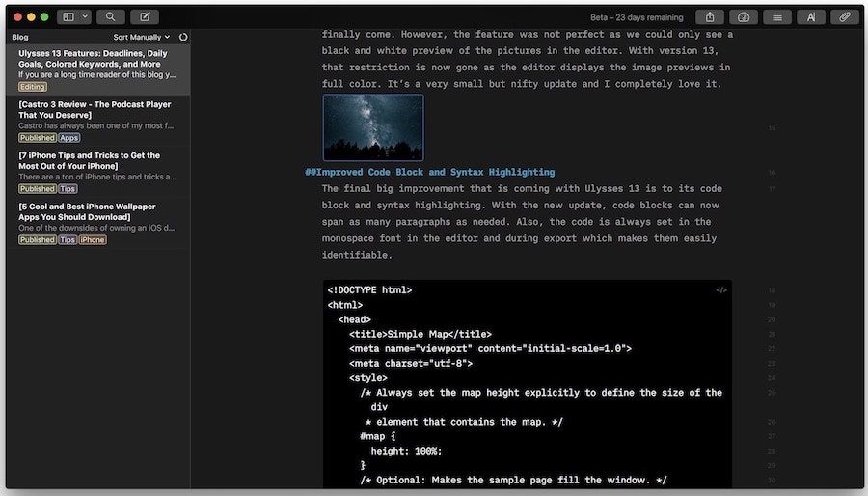
Task: Click the search magnifier icon
Action: click(111, 16)
